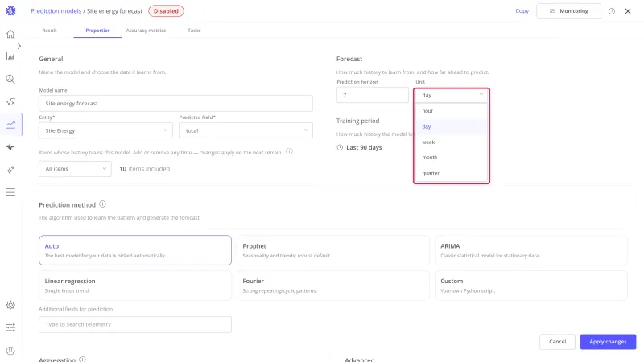Open the hamburger list menu icon
644x362 pixels.
click(10, 192)
